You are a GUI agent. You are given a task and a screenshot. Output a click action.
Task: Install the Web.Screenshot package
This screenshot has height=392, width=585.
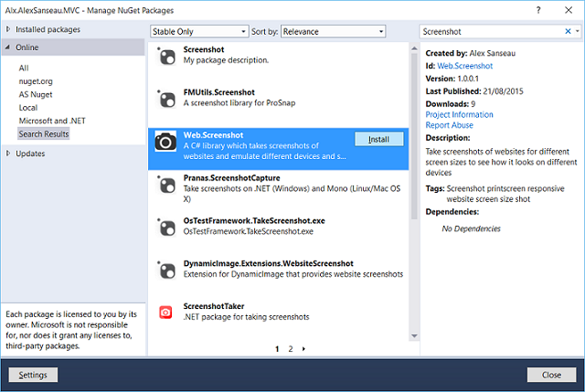[x=378, y=139]
